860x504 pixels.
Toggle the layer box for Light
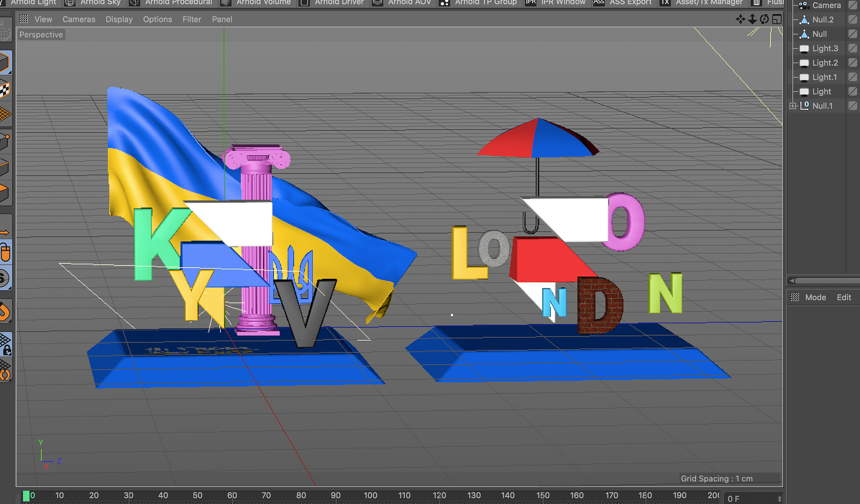pyautogui.click(x=853, y=92)
